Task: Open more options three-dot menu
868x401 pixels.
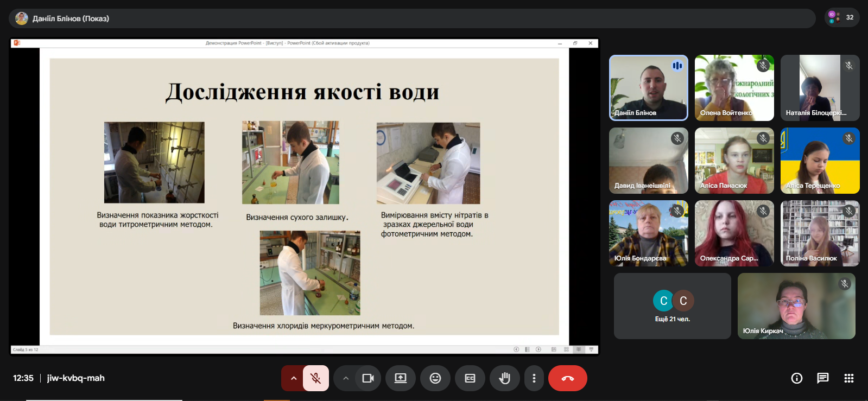Action: coord(534,378)
